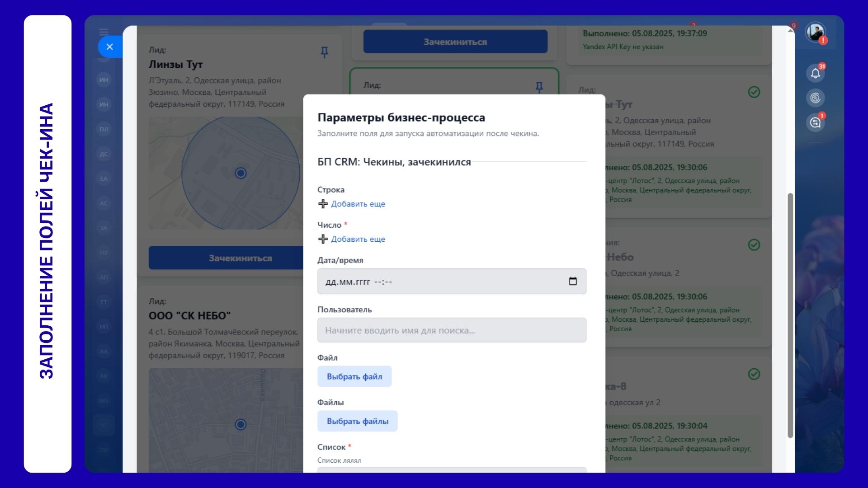This screenshot has height=488, width=868.
Task: Click Добавить еще under Число
Action: (x=358, y=239)
